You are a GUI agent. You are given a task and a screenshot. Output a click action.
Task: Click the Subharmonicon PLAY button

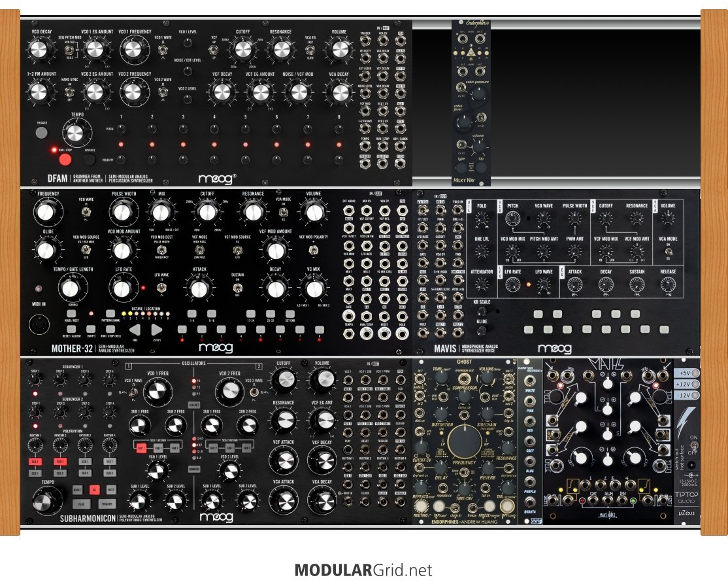coord(81,504)
